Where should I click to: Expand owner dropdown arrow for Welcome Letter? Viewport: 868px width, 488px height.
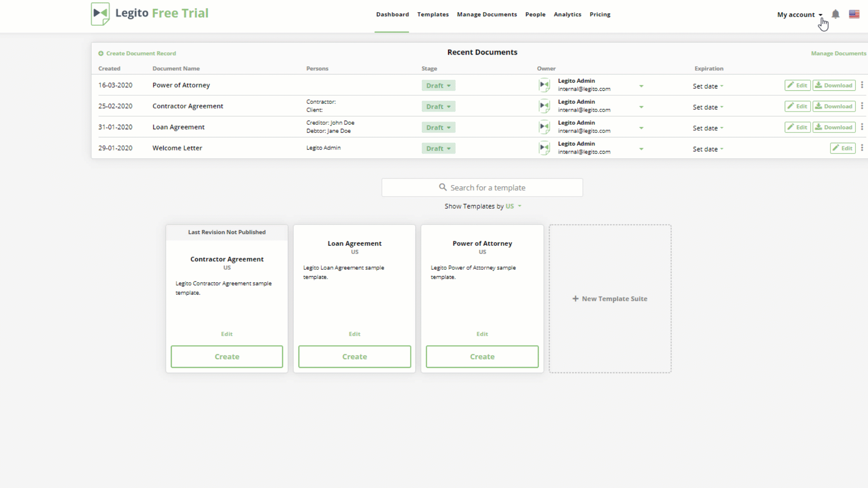pyautogui.click(x=641, y=149)
